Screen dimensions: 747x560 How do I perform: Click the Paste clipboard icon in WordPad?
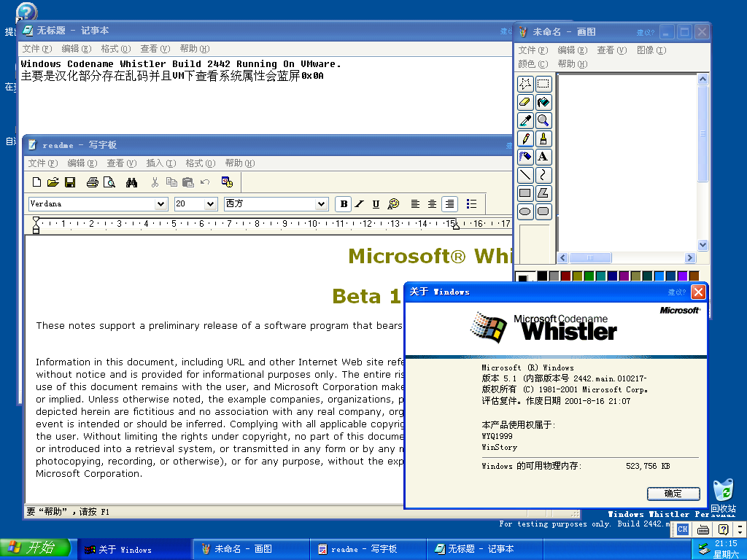[x=188, y=182]
